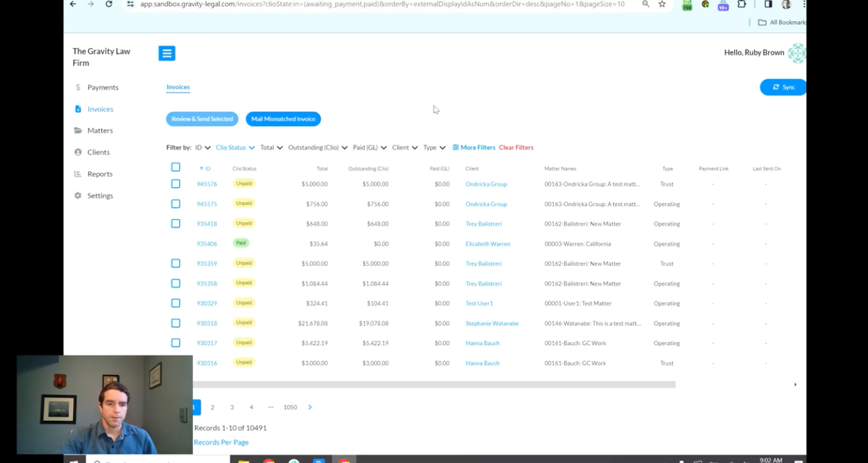Select checkbox for invoice 930329

[x=176, y=303]
